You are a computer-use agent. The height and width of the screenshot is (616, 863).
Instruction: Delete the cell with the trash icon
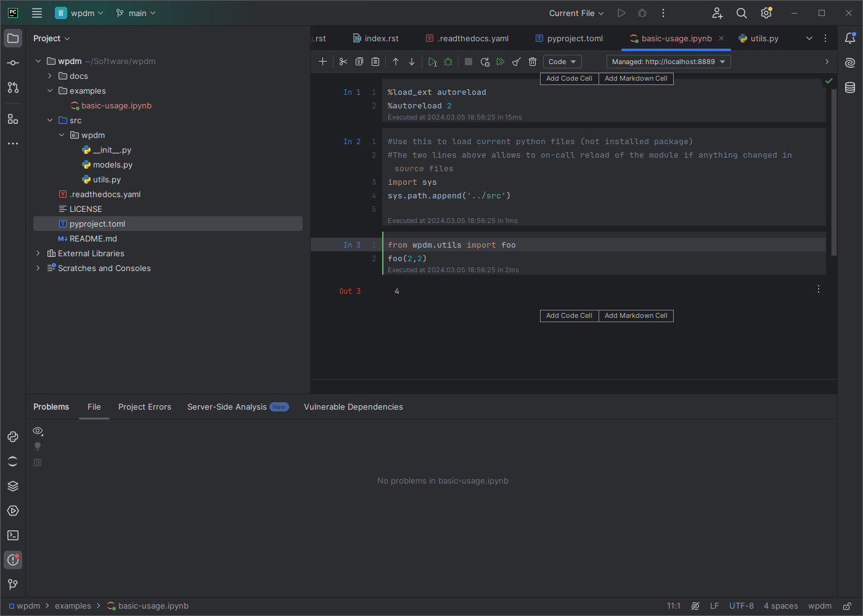[533, 62]
